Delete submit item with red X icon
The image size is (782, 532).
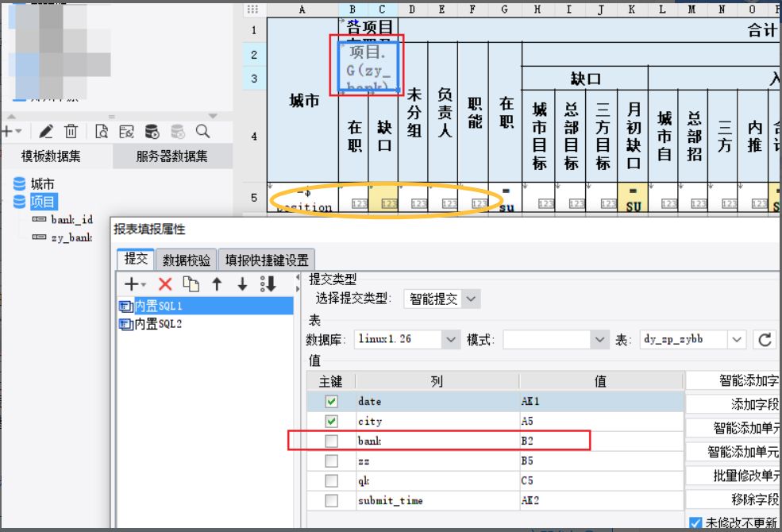tap(165, 284)
